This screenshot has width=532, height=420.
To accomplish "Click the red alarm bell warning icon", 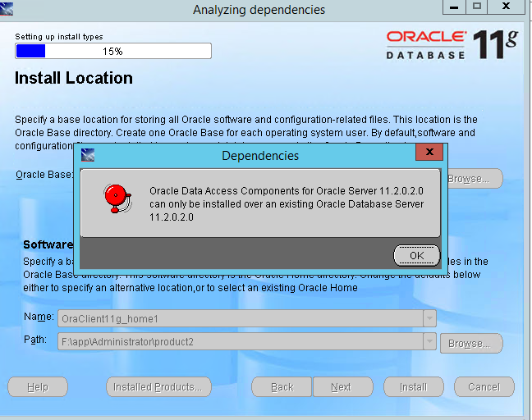I will tap(117, 199).
